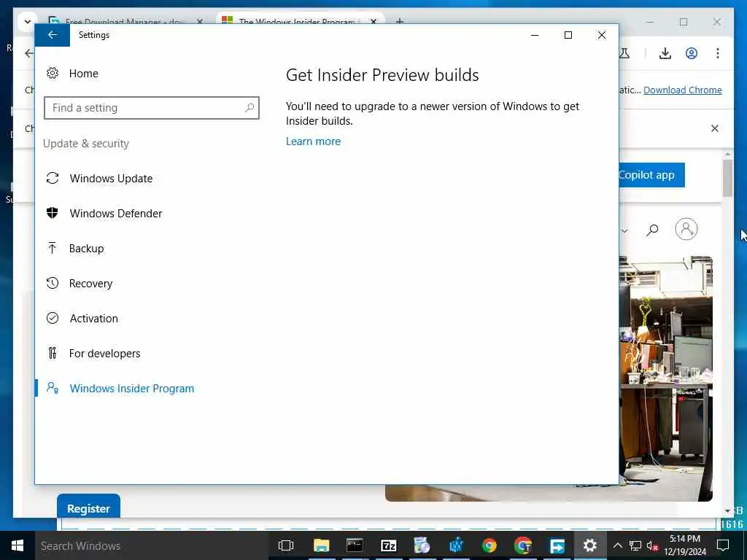Click the Chrome Labs flask icon
747x560 pixels.
pos(624,53)
